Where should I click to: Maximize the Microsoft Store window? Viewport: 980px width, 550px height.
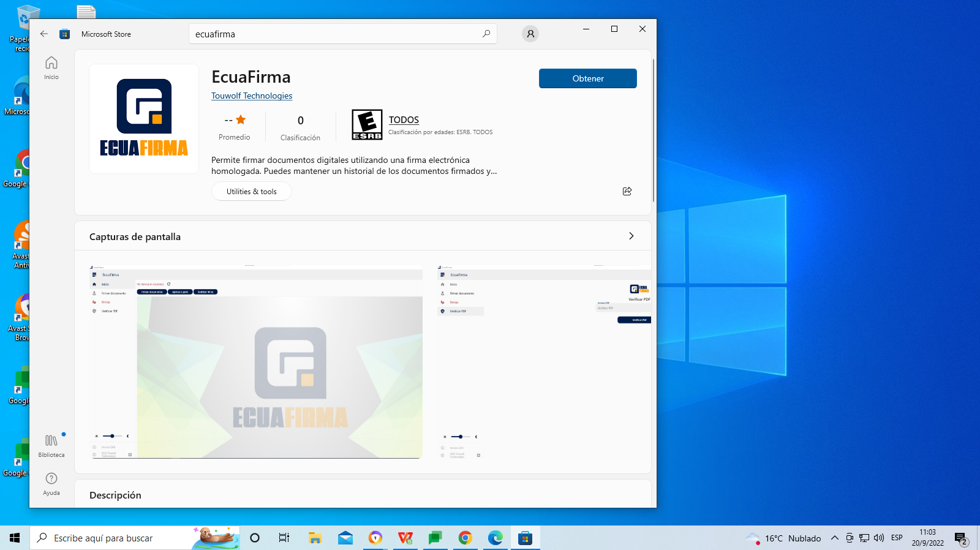pyautogui.click(x=614, y=29)
